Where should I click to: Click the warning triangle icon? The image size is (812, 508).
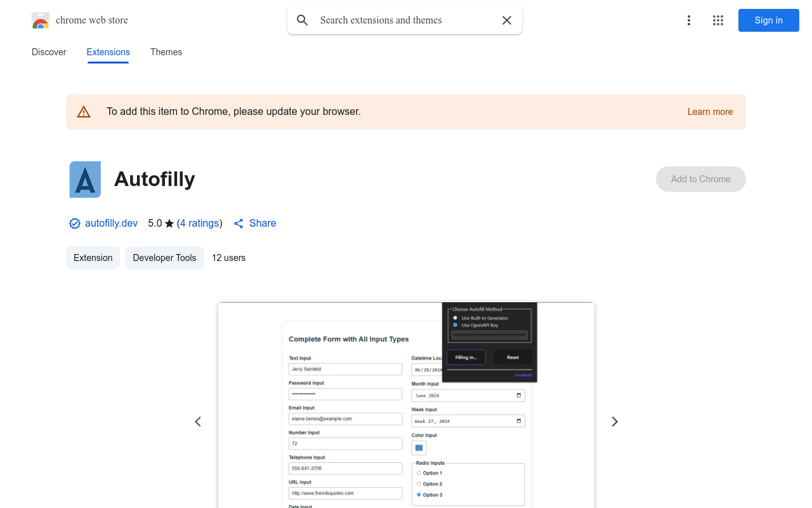point(84,112)
